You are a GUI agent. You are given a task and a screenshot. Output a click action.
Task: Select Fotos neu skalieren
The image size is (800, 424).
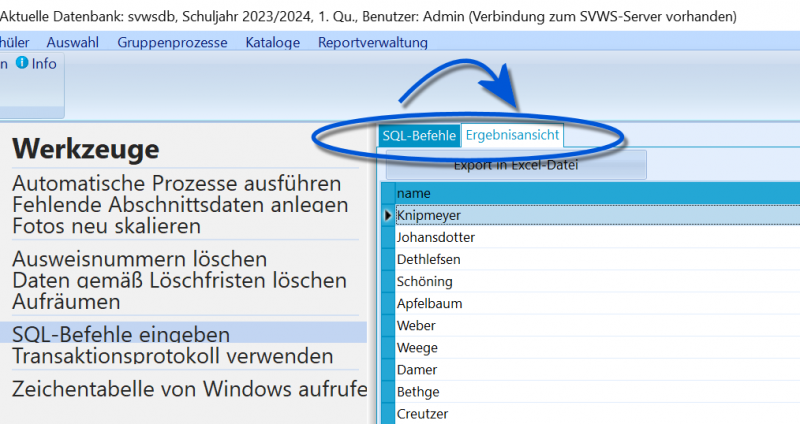tap(106, 226)
